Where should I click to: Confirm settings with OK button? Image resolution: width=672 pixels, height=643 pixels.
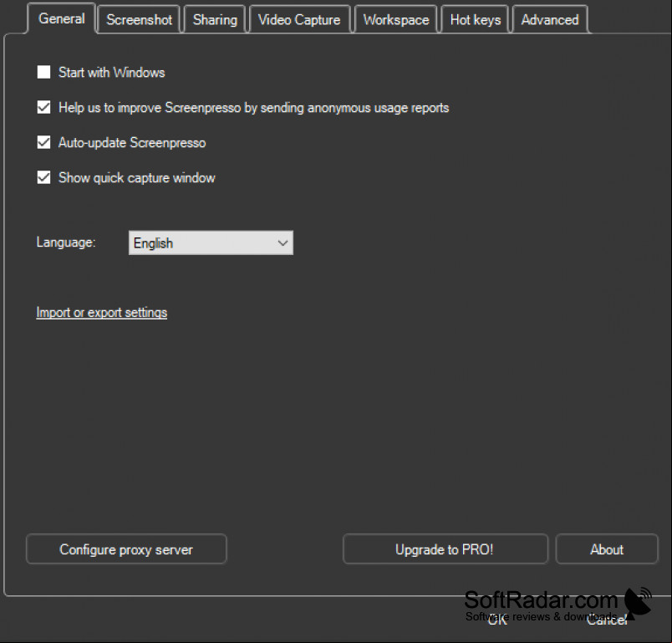497,620
